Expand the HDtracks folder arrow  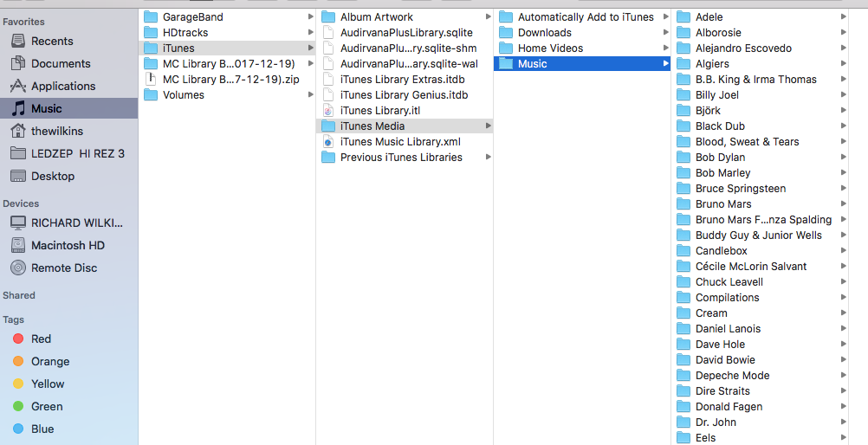pyautogui.click(x=310, y=32)
